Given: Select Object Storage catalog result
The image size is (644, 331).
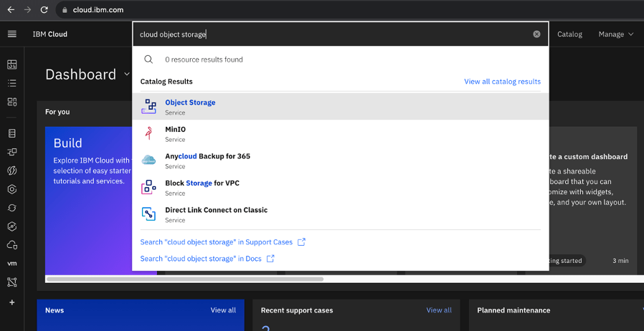Looking at the screenshot, I should 190,102.
